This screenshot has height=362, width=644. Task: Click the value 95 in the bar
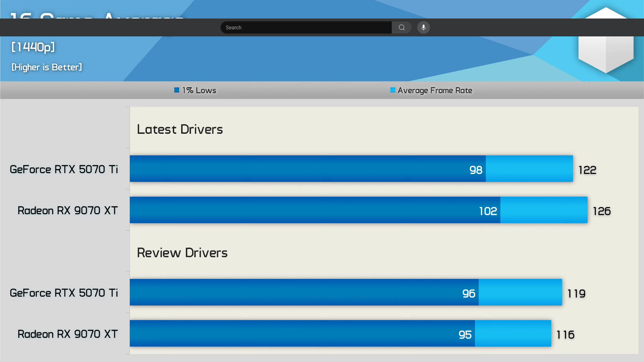(465, 335)
